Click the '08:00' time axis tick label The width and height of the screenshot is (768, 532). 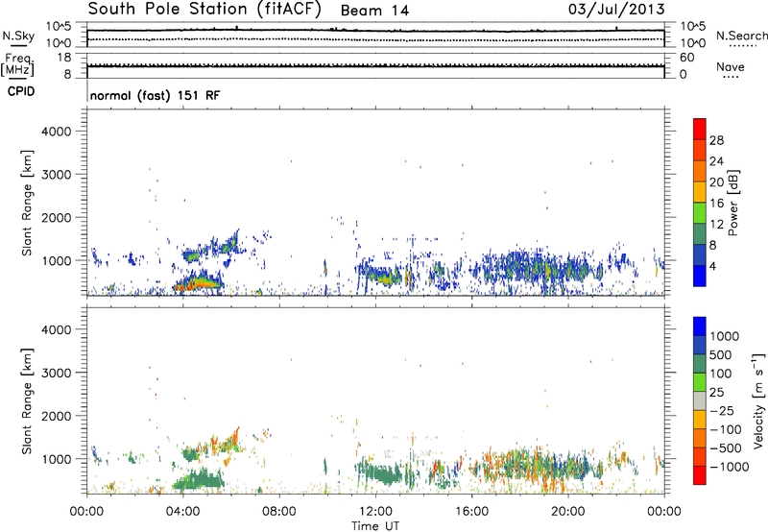[278, 512]
